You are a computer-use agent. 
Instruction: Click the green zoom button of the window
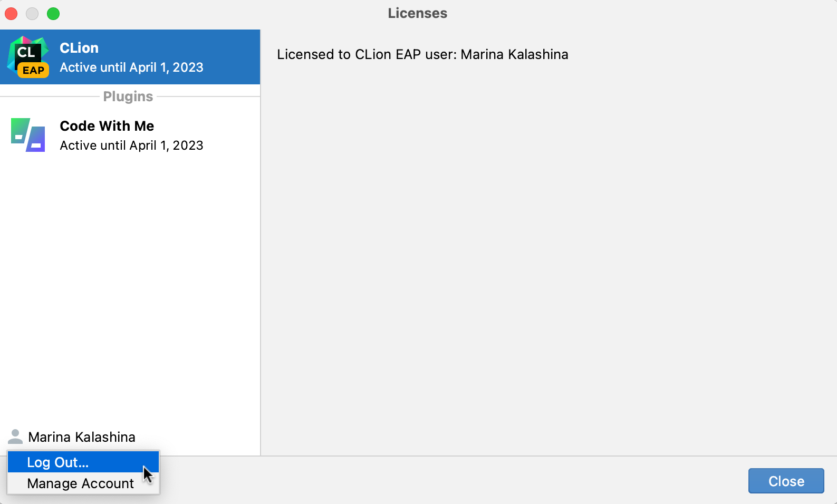(x=53, y=14)
